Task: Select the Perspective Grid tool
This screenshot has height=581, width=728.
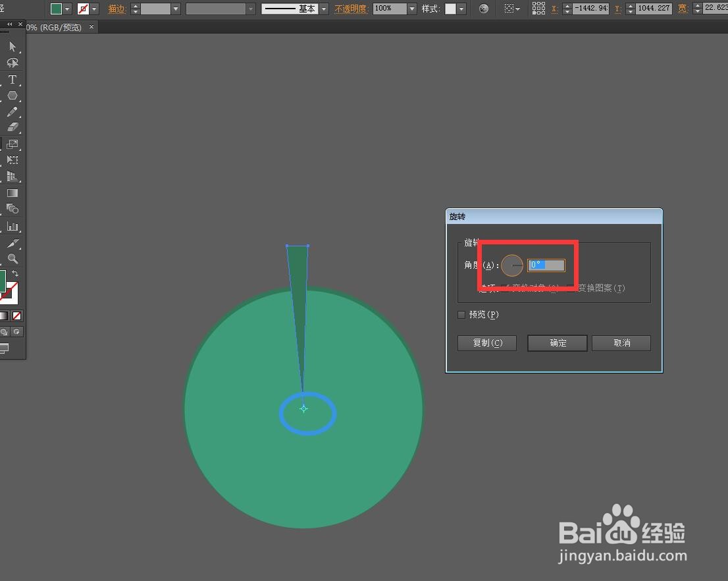Action: 13,176
